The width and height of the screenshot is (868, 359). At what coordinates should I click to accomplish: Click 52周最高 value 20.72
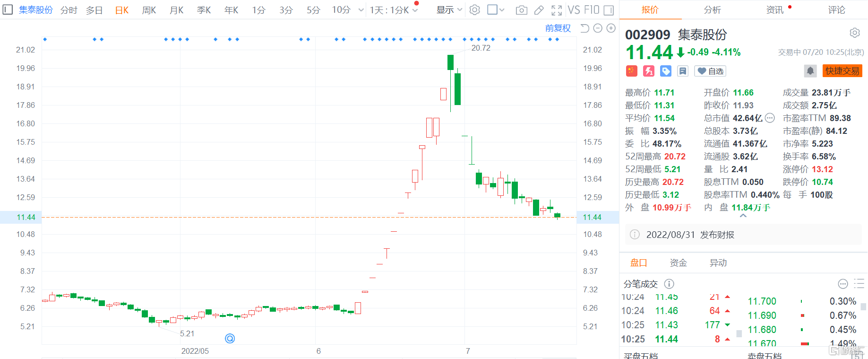(x=675, y=157)
